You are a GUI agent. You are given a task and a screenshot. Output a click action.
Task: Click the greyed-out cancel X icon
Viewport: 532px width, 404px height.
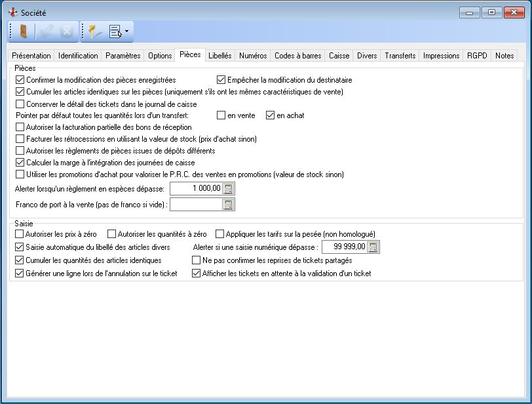click(66, 31)
